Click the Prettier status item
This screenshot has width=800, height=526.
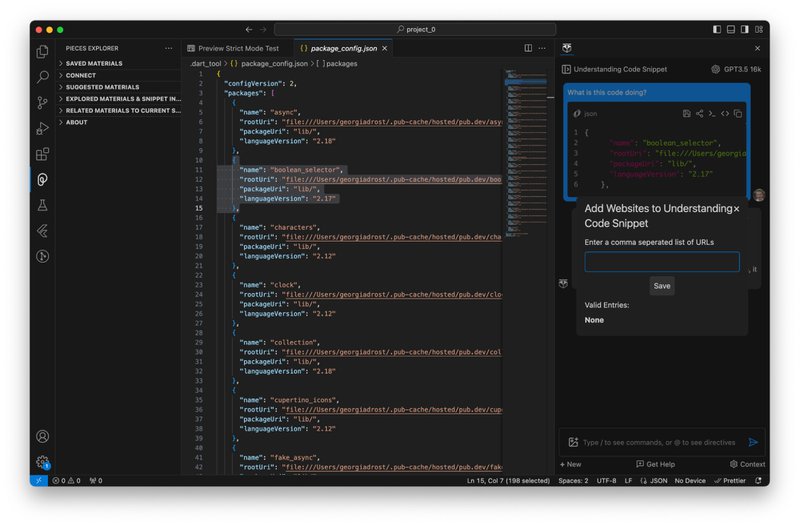[x=730, y=481]
